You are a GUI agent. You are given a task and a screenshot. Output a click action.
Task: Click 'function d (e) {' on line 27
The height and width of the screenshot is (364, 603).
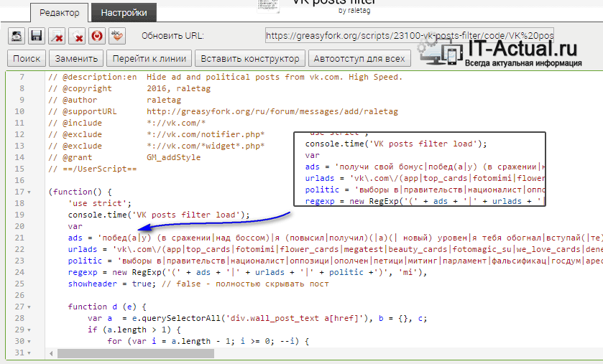(107, 307)
